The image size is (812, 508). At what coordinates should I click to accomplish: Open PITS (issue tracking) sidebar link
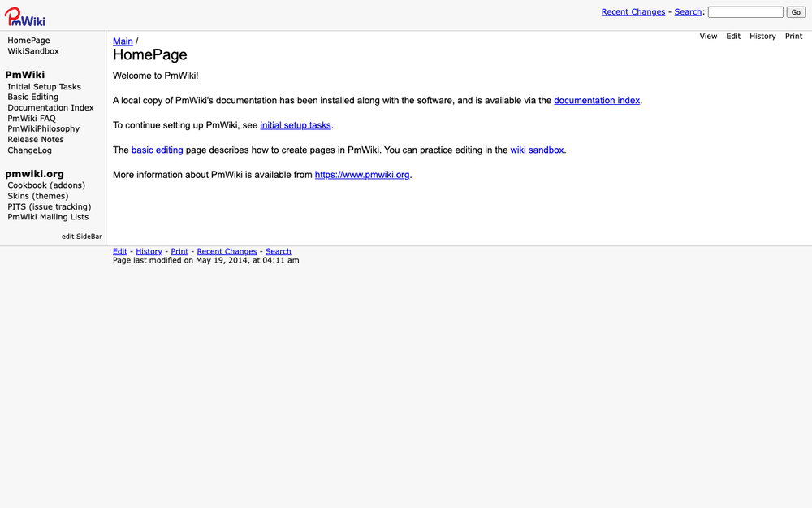click(x=50, y=206)
